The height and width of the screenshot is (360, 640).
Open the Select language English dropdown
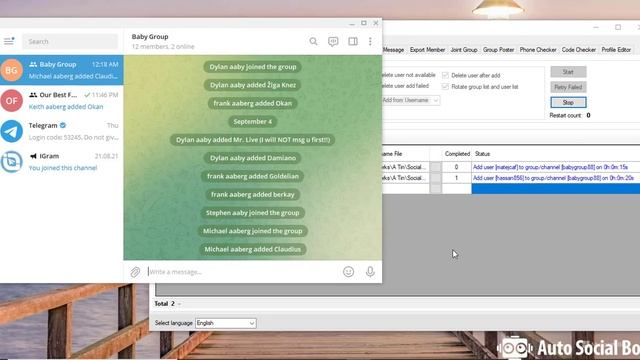(x=226, y=323)
